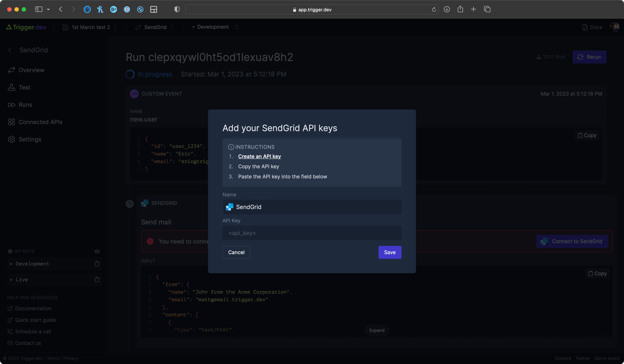Open Safari downloads

(x=447, y=9)
